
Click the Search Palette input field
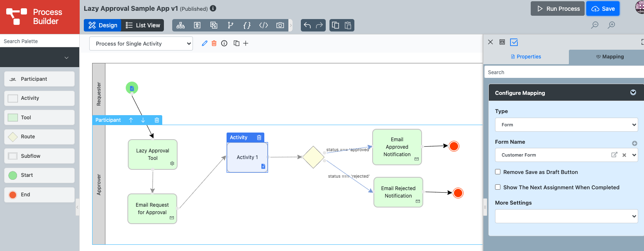tap(39, 41)
